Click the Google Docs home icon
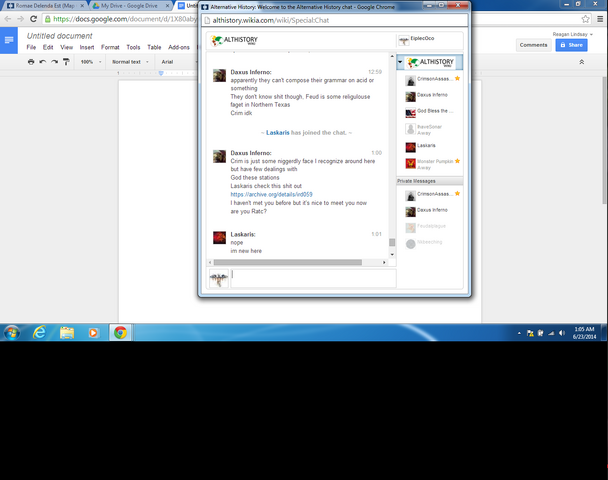 (9, 40)
